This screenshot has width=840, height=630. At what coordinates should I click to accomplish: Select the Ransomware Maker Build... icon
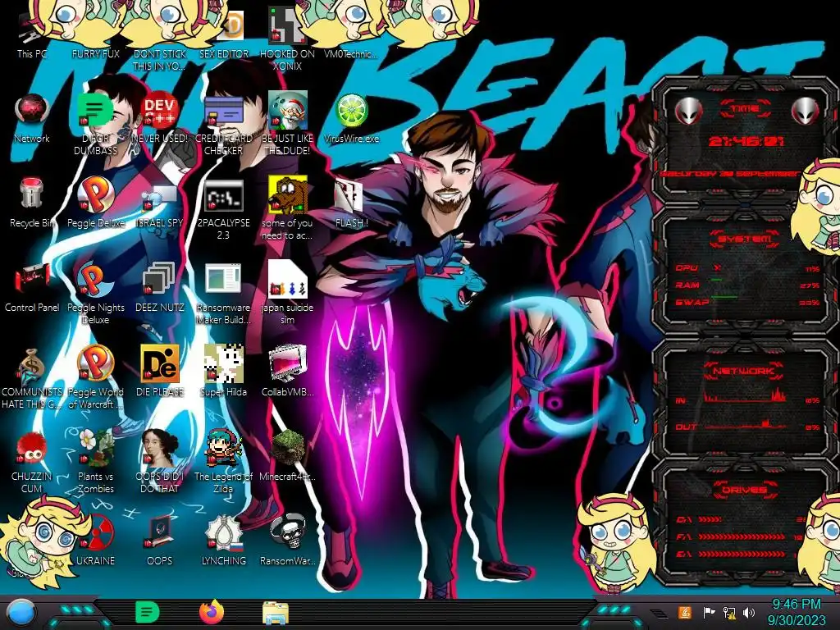[223, 294]
